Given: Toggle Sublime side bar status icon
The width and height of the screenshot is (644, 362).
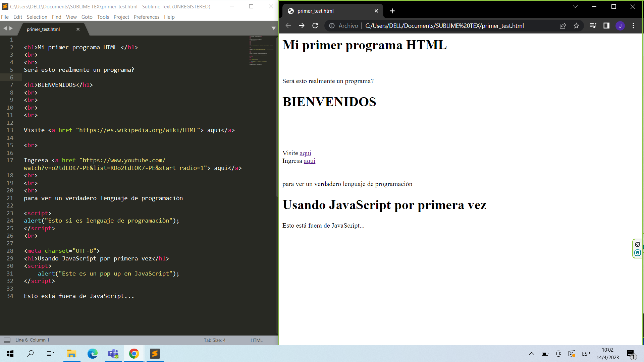Looking at the screenshot, I should tap(7, 340).
